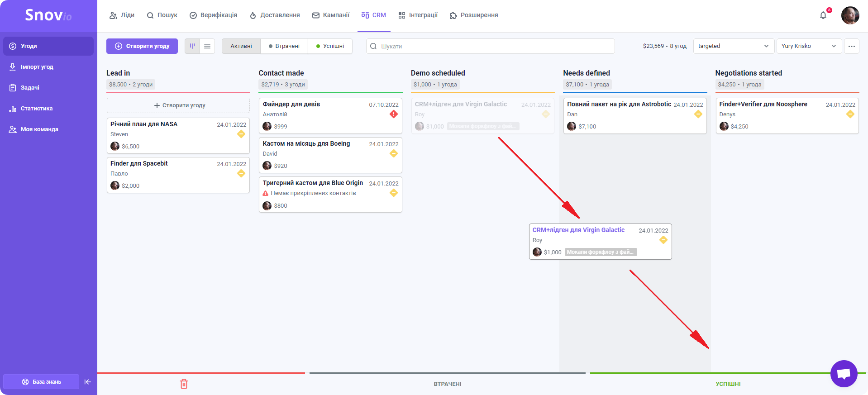Switch to kanban board view

(x=192, y=46)
